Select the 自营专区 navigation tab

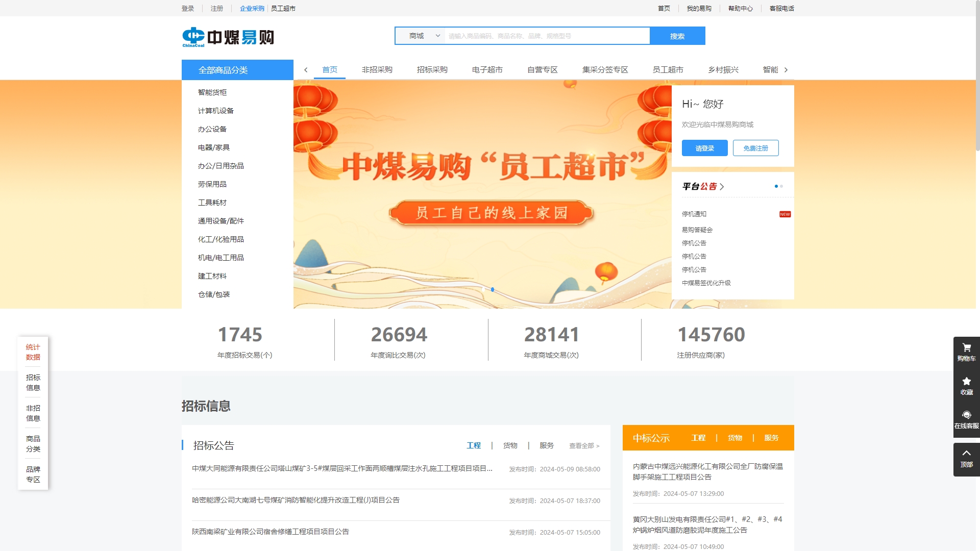click(543, 70)
